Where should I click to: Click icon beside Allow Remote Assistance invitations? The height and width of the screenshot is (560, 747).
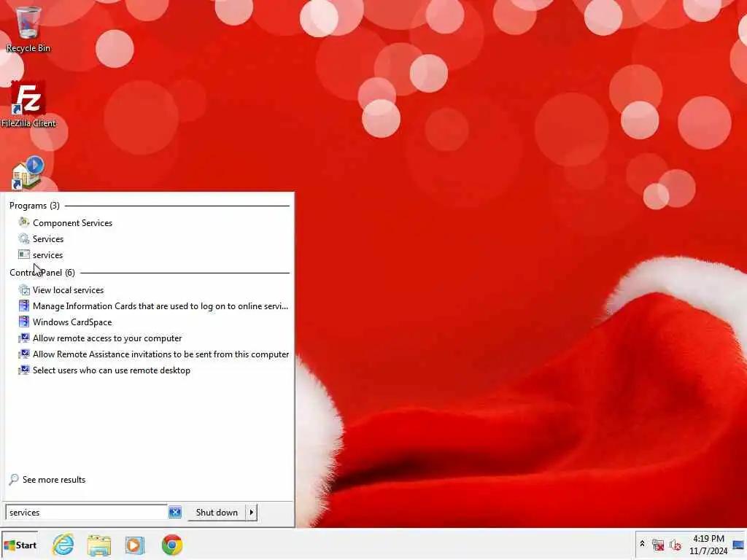click(24, 354)
